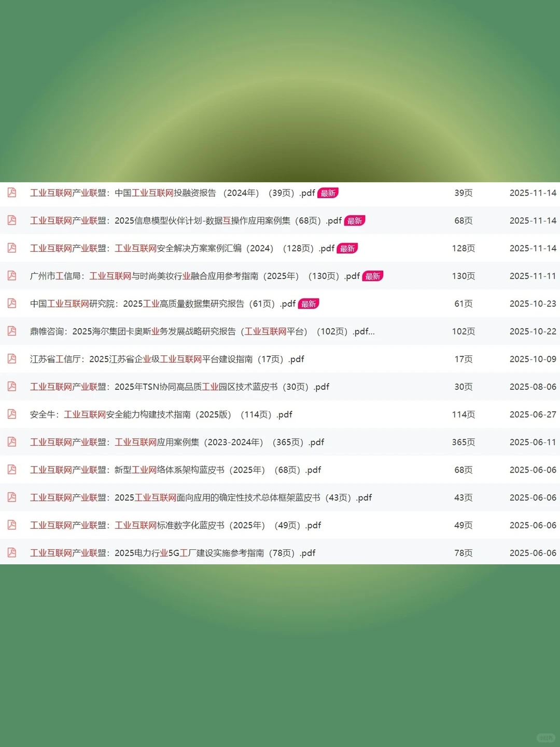Click PDF icon for 安全牛 row

click(x=12, y=414)
